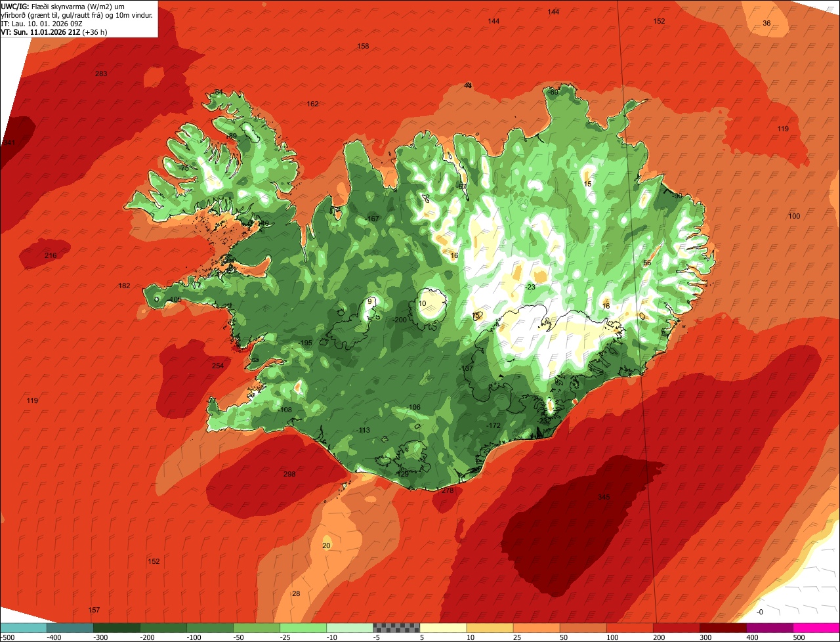This screenshot has width=840, height=642.
Task: Select the magenta legend swatch right of 500
Action: tap(816, 628)
